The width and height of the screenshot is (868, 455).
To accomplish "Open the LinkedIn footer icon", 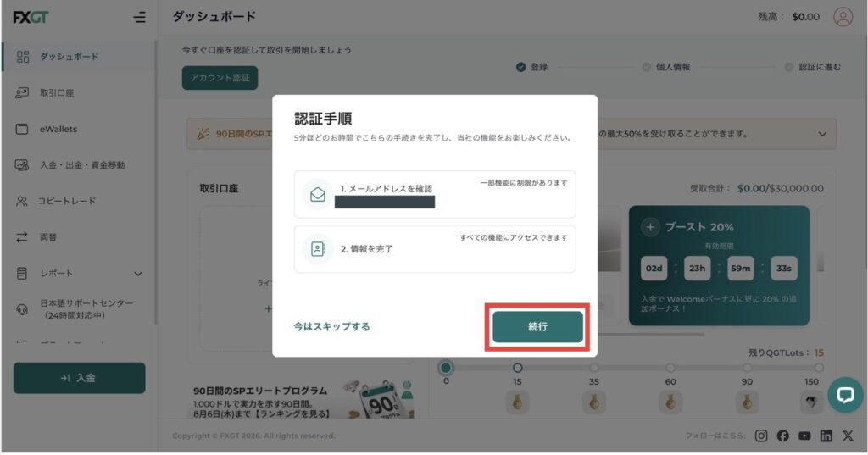I will pos(826,436).
